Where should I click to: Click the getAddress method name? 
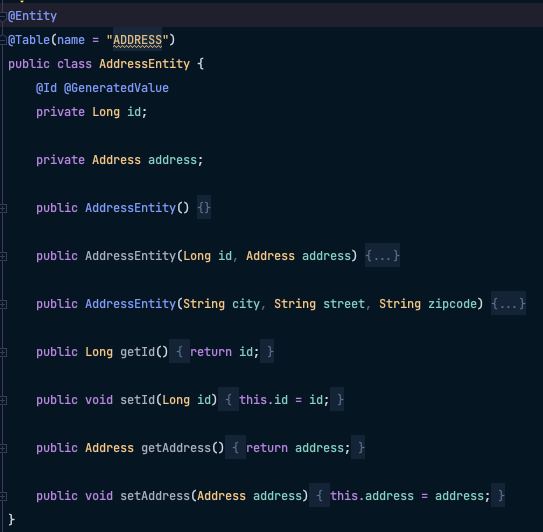pyautogui.click(x=176, y=448)
